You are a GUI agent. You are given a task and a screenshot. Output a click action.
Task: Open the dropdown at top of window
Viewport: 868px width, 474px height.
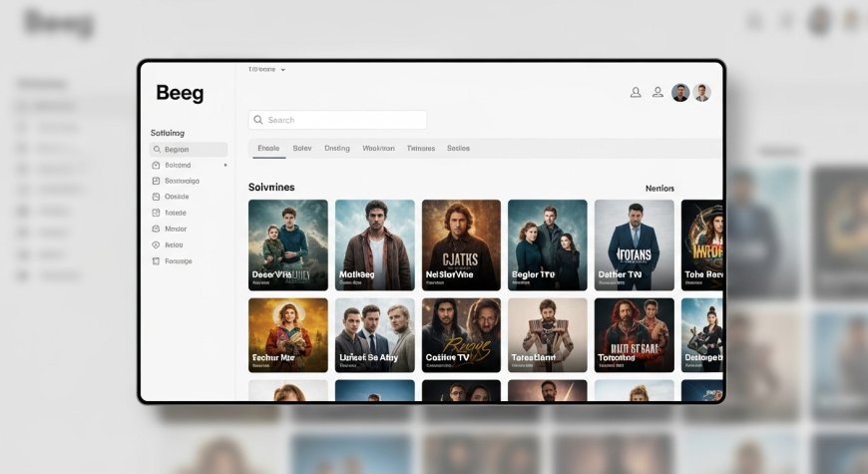(x=266, y=69)
